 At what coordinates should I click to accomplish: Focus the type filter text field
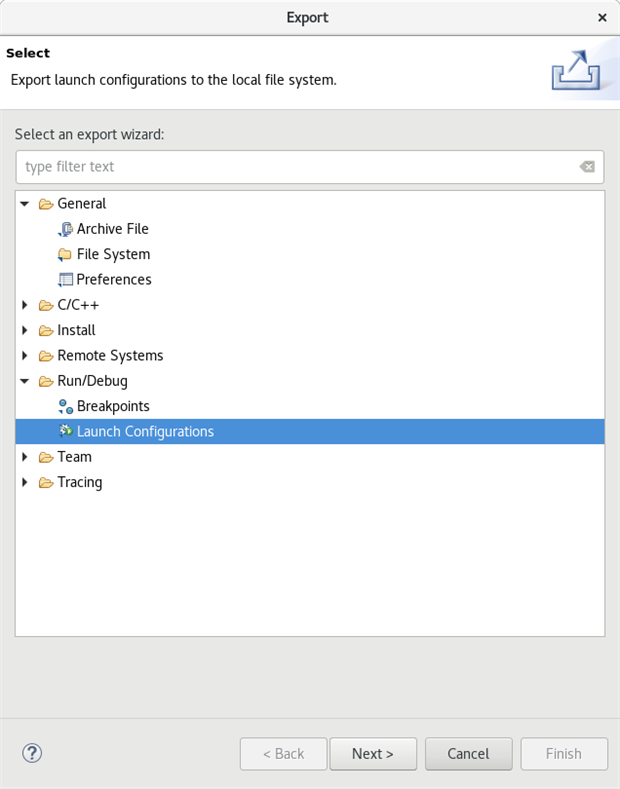290,167
